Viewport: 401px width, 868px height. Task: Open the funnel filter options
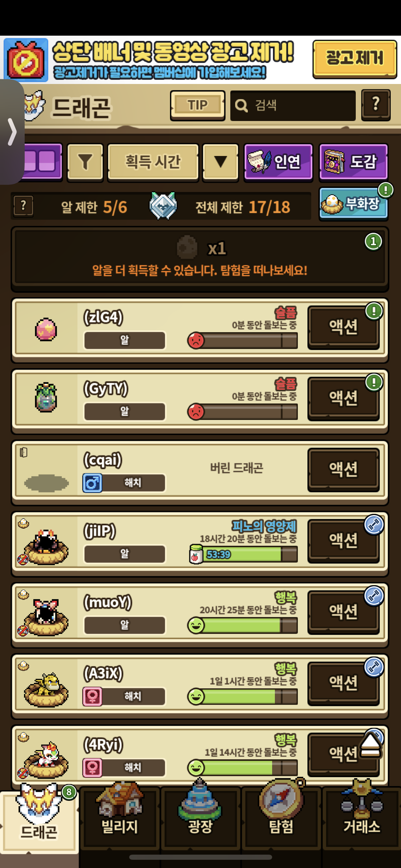[x=85, y=161]
